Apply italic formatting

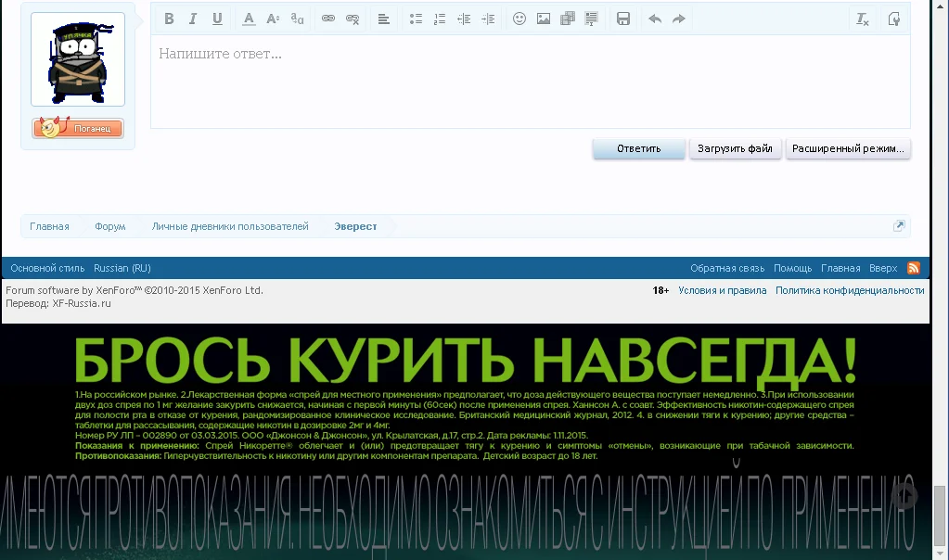point(192,19)
